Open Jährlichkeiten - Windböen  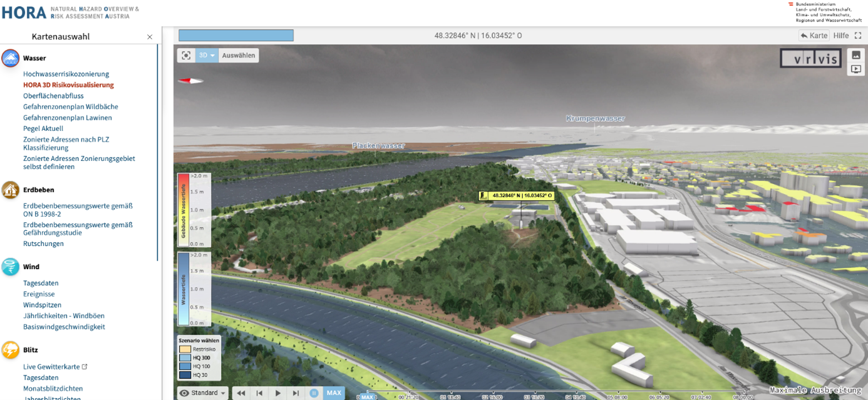pos(64,316)
